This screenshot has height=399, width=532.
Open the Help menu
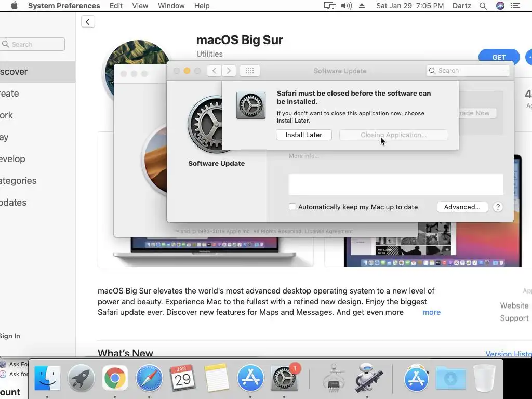coord(202,6)
